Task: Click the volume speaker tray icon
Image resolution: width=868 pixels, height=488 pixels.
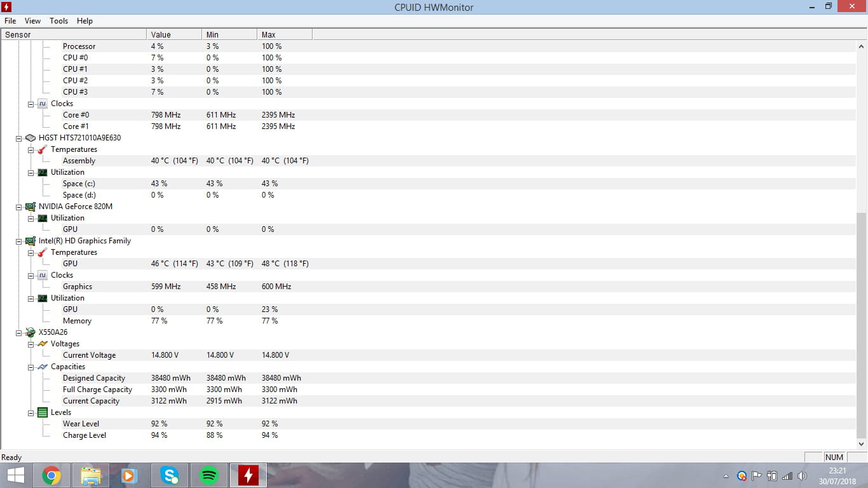Action: (x=802, y=475)
